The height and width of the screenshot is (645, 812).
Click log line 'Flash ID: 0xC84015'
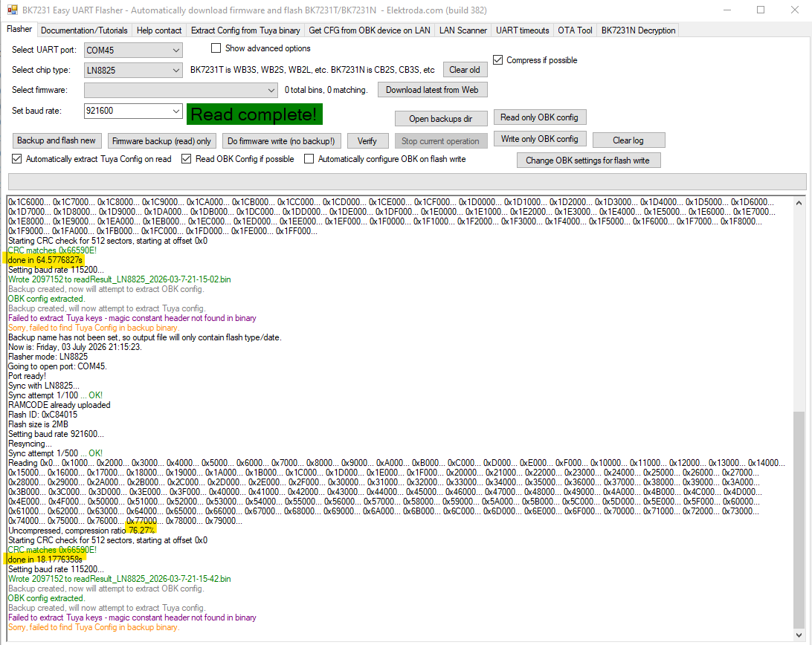coord(43,415)
